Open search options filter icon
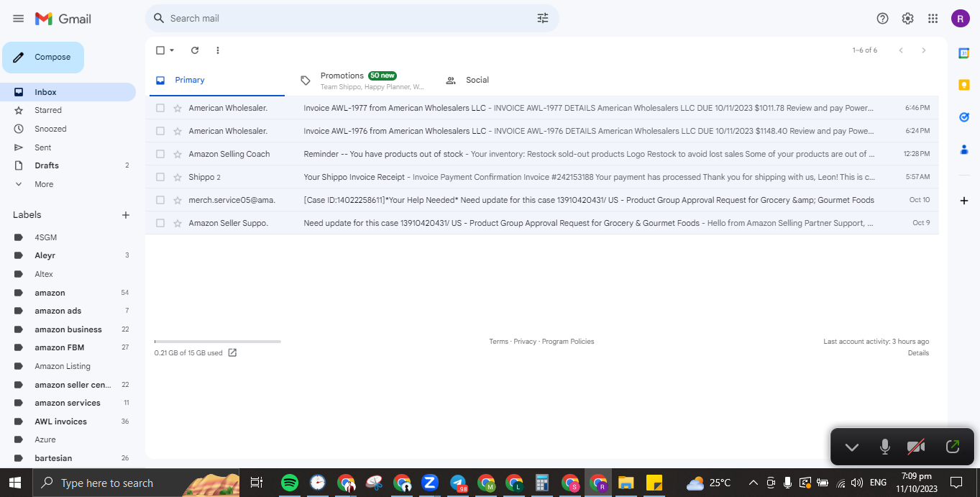Screen dimensions: 980x497 pos(543,18)
